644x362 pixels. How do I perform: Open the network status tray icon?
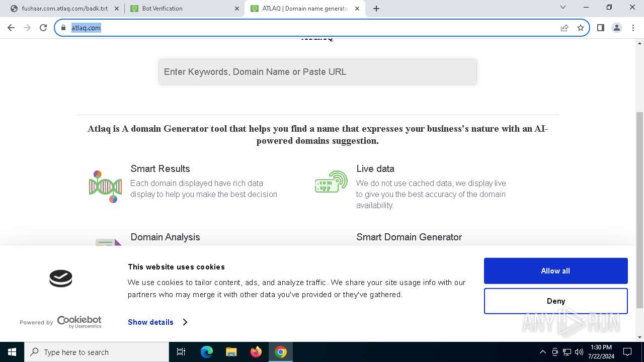567,352
